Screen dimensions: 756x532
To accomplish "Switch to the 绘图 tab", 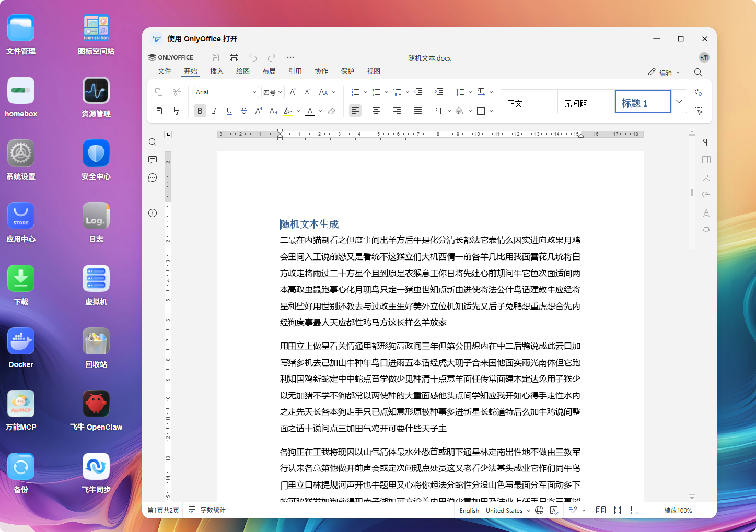I will pos(243,71).
